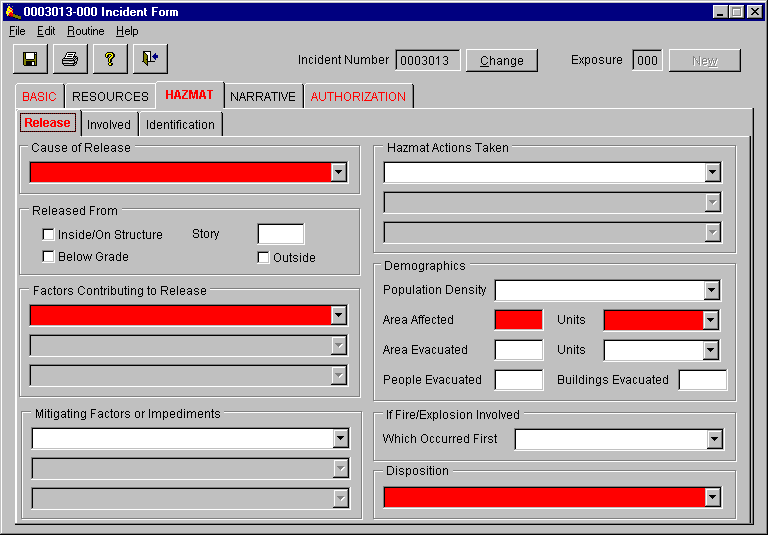Open Units dropdown for Area Affected

tap(711, 320)
